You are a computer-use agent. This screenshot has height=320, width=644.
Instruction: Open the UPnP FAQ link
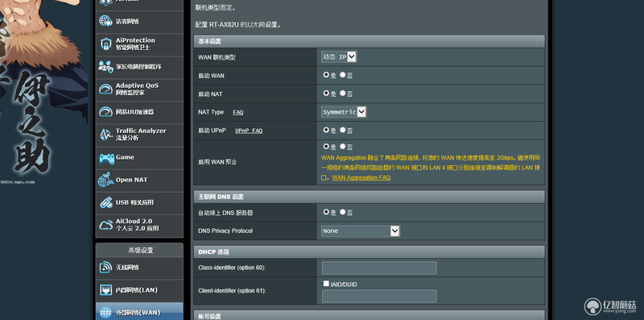click(x=249, y=131)
